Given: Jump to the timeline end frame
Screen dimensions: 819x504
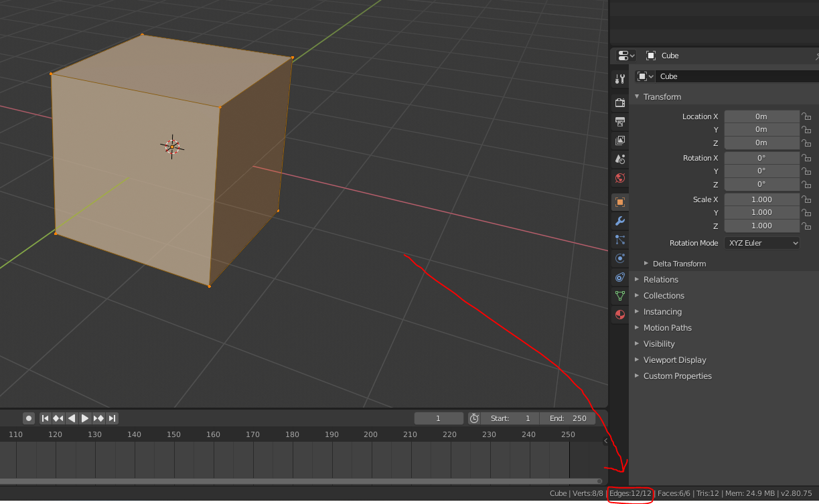Looking at the screenshot, I should 112,418.
